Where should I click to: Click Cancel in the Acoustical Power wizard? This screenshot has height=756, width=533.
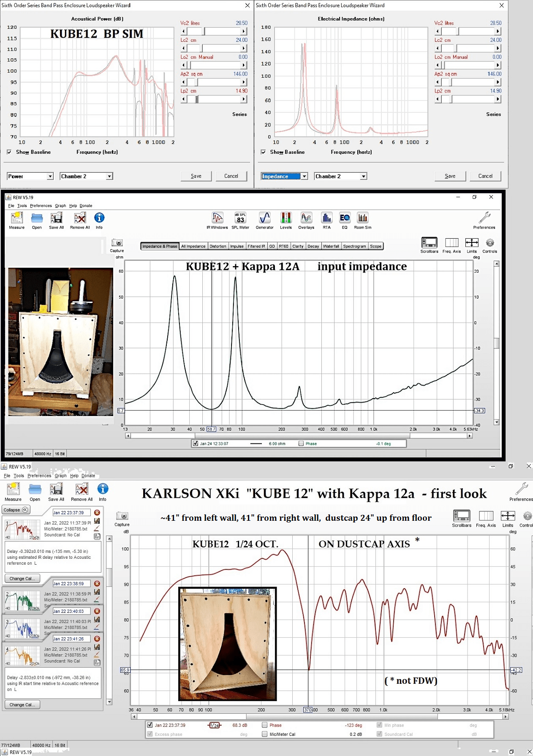click(x=231, y=176)
